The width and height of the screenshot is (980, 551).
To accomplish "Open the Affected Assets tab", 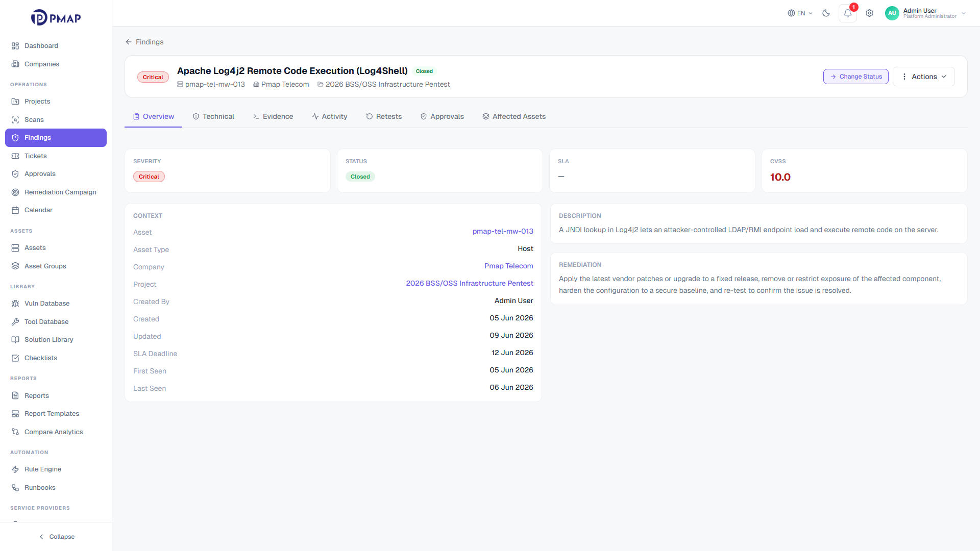I will [514, 117].
